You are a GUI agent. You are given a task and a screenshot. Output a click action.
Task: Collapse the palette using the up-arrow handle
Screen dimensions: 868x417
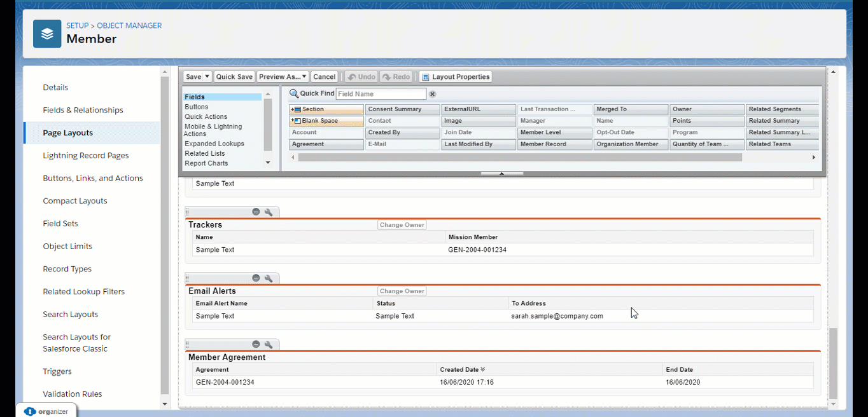pyautogui.click(x=502, y=173)
